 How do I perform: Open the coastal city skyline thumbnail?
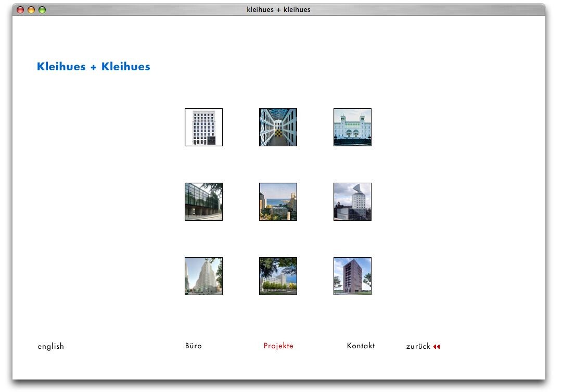278,201
